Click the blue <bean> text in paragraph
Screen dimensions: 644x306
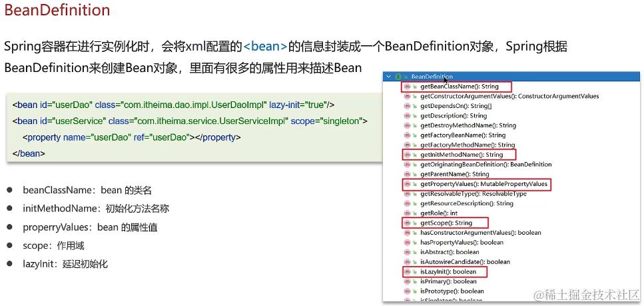click(x=265, y=46)
